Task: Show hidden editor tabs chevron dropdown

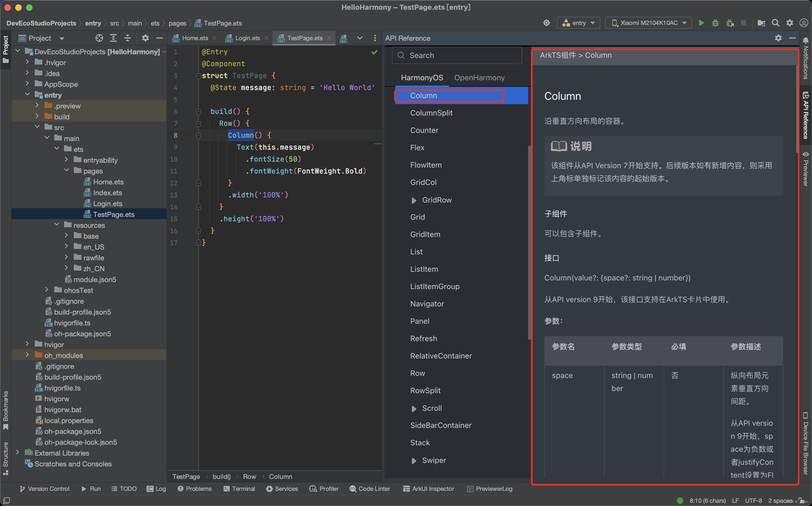Action: pos(360,38)
